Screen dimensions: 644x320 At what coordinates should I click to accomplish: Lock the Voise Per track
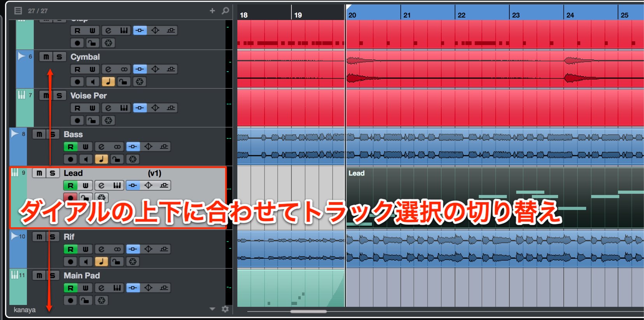(x=92, y=120)
